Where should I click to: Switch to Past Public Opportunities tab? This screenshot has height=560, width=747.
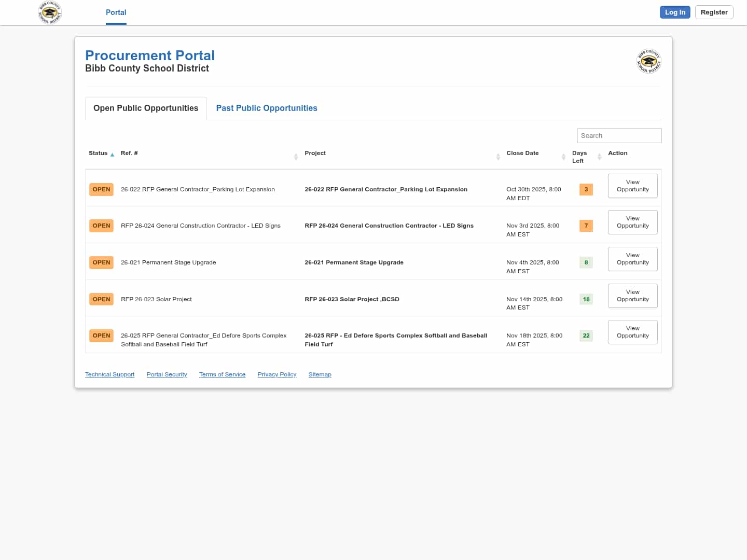(267, 108)
